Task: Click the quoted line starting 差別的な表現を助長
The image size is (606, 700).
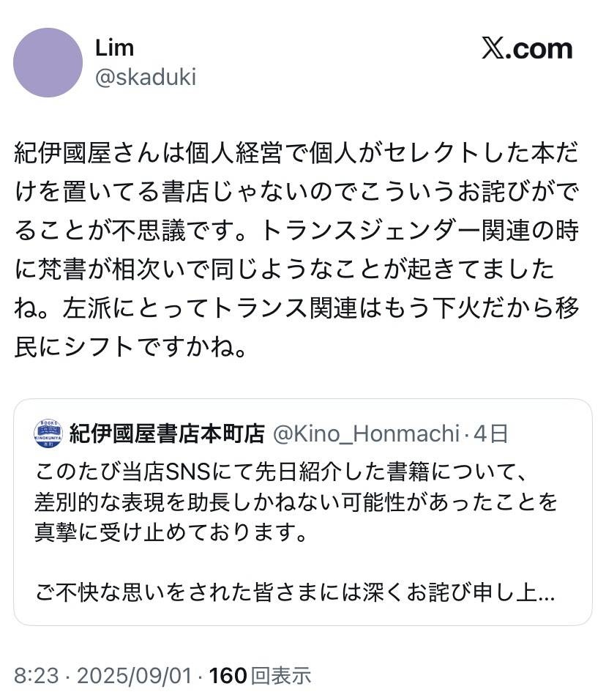Action: click(x=296, y=502)
